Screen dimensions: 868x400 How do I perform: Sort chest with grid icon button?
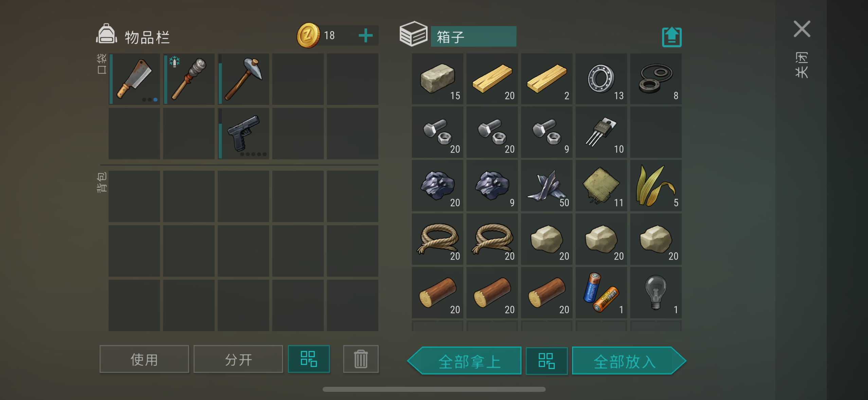coord(547,361)
